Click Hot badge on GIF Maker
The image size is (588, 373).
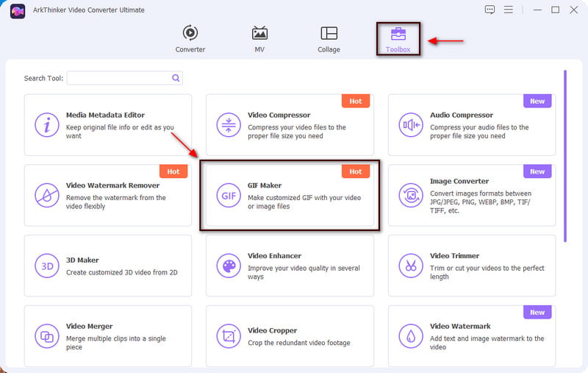(x=356, y=171)
